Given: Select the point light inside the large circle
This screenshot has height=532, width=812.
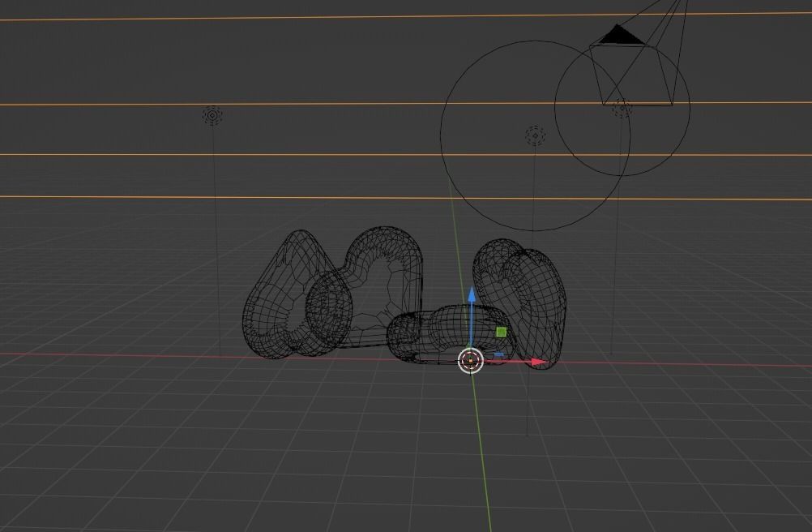Looking at the screenshot, I should click(x=535, y=135).
